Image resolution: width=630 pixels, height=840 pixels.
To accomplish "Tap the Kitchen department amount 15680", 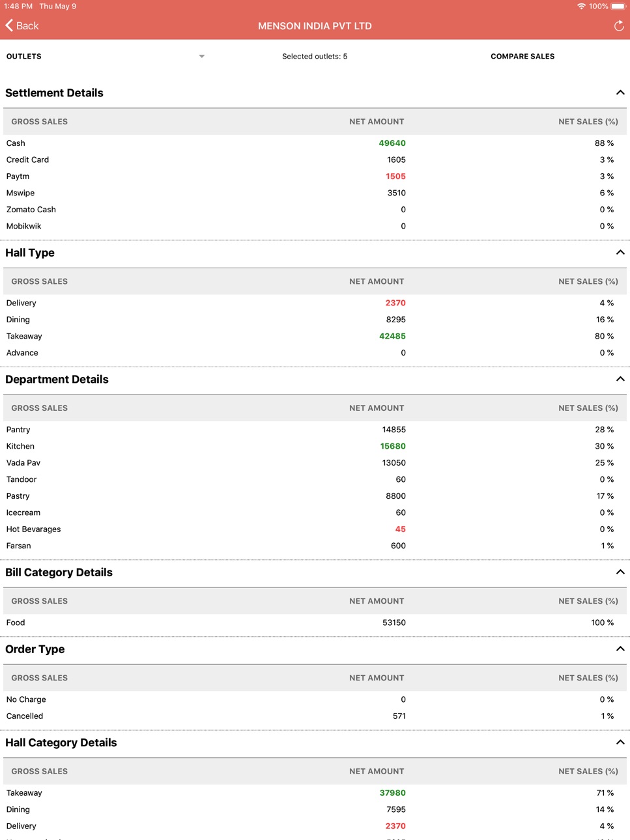I will 393,446.
